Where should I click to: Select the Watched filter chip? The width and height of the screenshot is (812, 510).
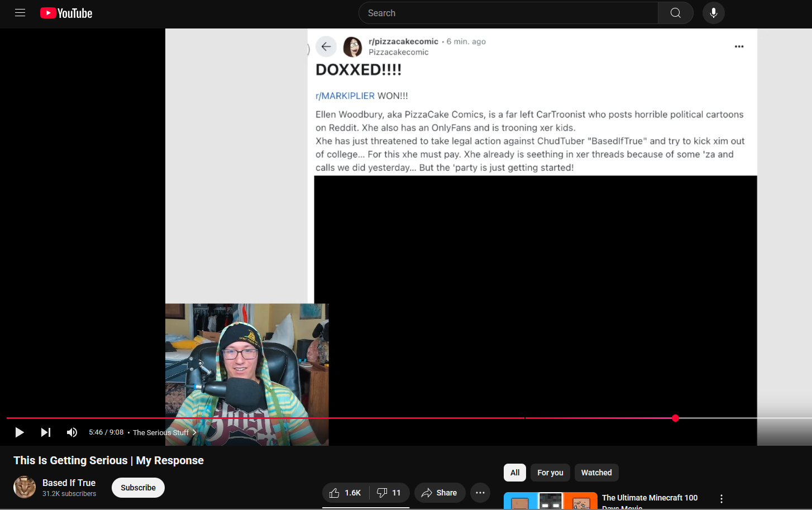(596, 473)
